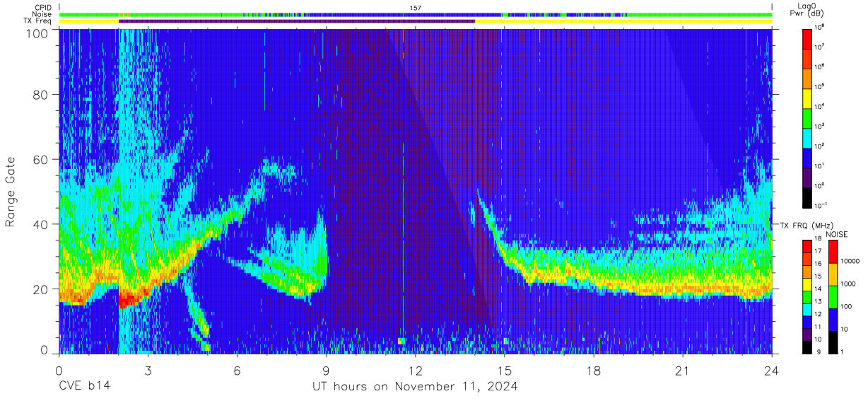Click the UT hour tick label '3'
868x401 pixels.
148,370
